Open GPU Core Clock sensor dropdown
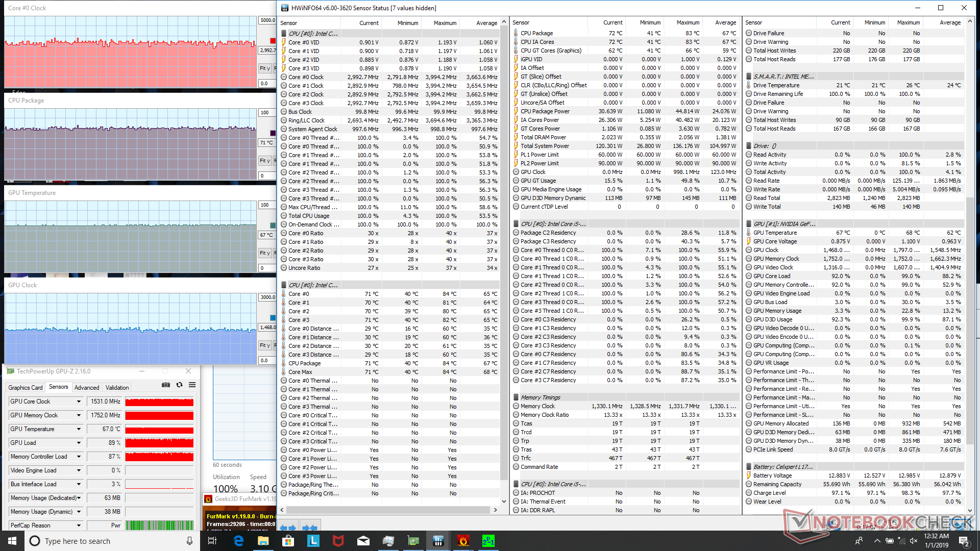This screenshot has height=551, width=980. tap(79, 402)
